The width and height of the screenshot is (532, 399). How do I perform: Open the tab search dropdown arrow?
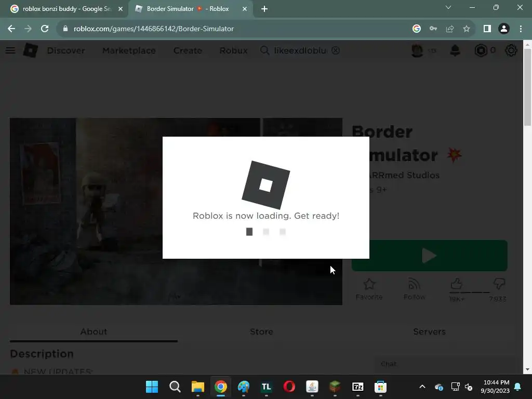pos(448,7)
